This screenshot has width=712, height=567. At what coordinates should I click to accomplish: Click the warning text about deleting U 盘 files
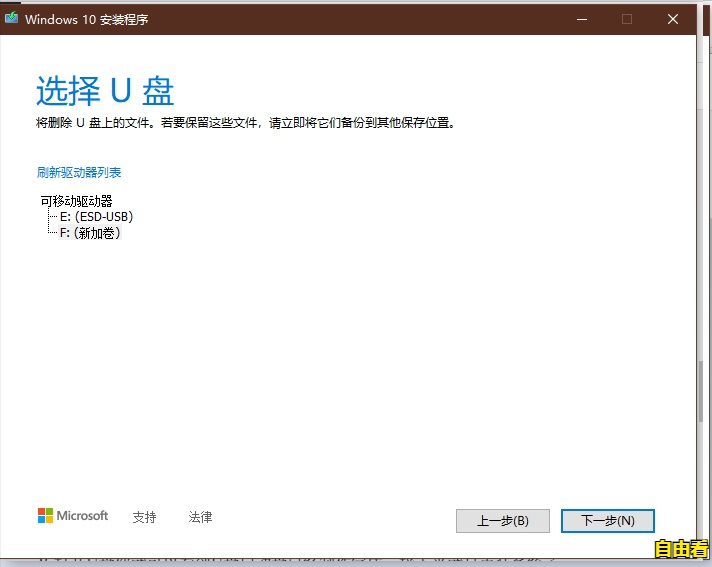coord(245,123)
